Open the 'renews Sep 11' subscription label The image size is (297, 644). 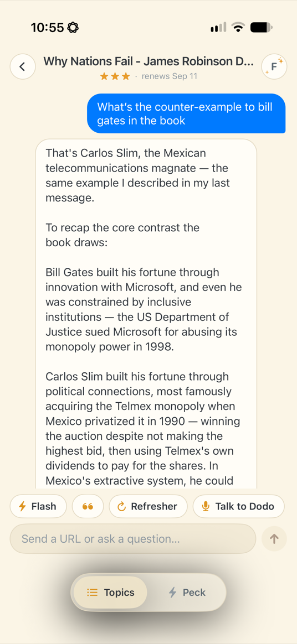pos(170,76)
